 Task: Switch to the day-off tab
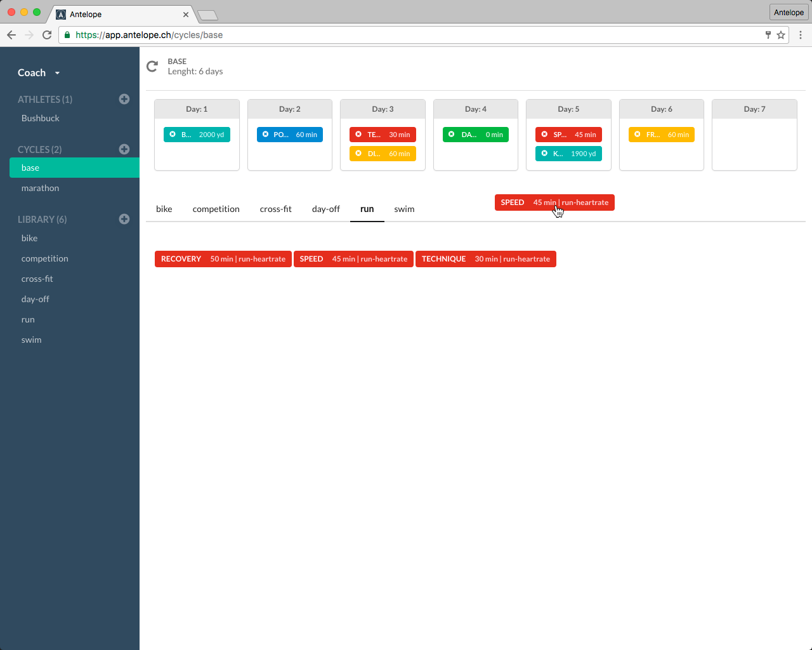[x=326, y=209]
